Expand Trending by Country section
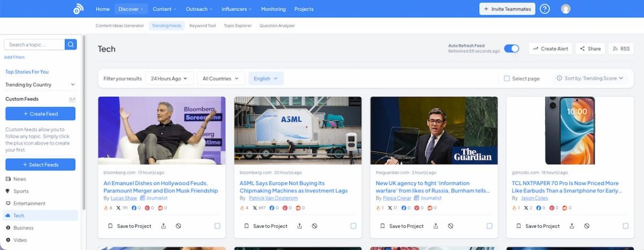This screenshot has width=644, height=250. point(40,85)
